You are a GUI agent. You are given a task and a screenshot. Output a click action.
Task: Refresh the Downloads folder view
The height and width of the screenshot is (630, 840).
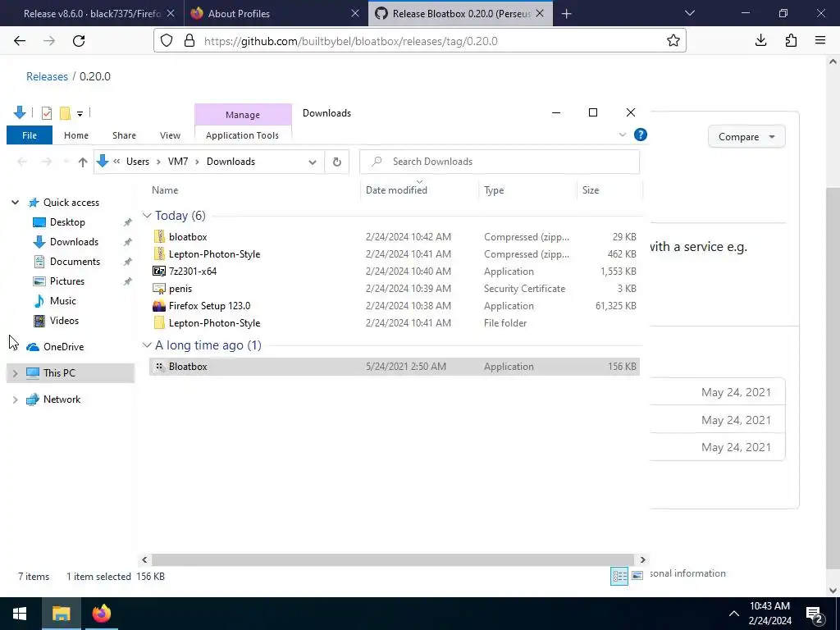point(337,162)
